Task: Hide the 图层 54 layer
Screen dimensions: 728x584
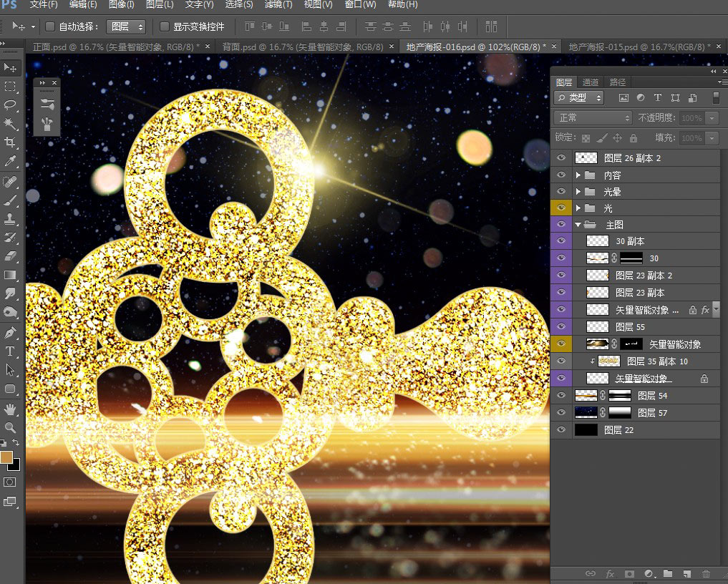Action: (561, 395)
